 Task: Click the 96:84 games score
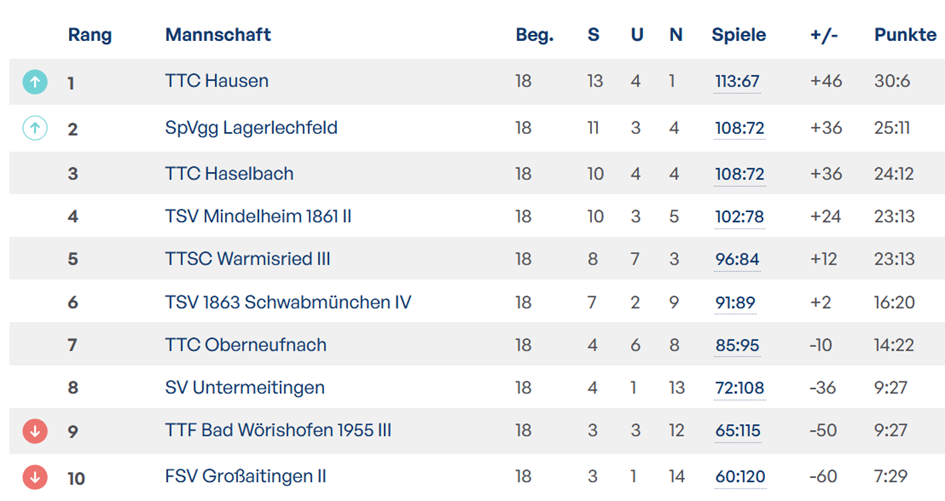737,260
